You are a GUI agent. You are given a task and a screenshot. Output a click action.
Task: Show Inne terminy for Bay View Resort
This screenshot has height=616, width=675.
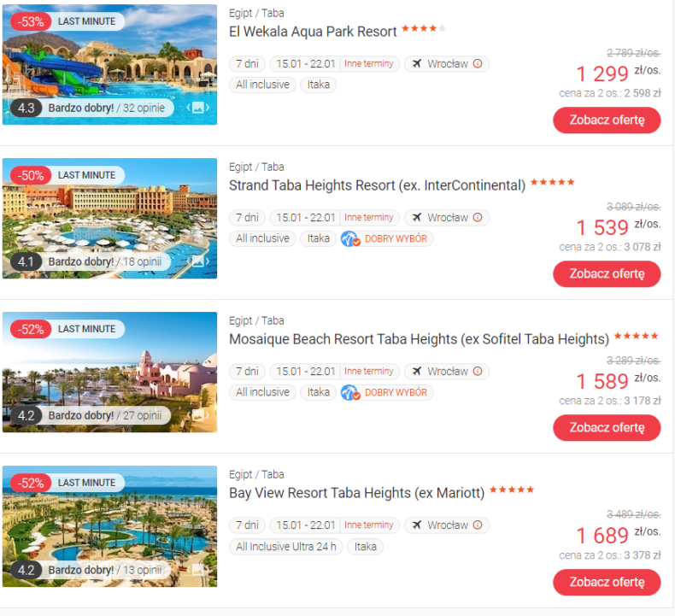369,525
